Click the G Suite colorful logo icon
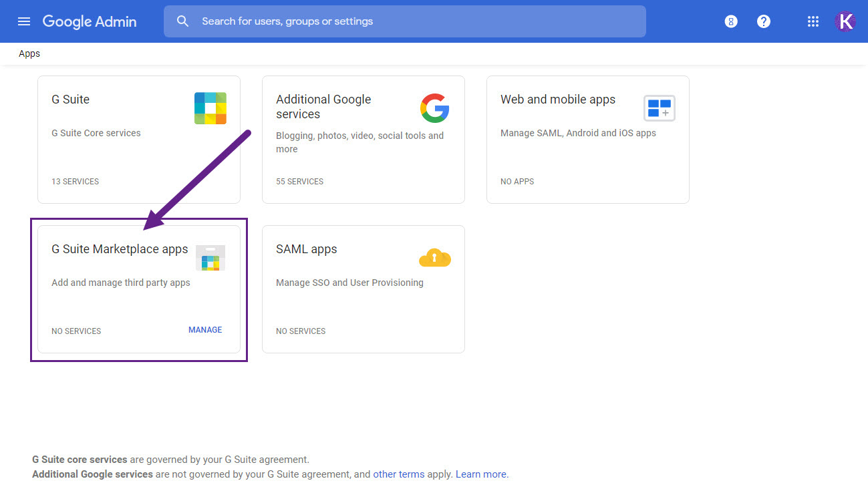This screenshot has height=499, width=868. click(210, 108)
